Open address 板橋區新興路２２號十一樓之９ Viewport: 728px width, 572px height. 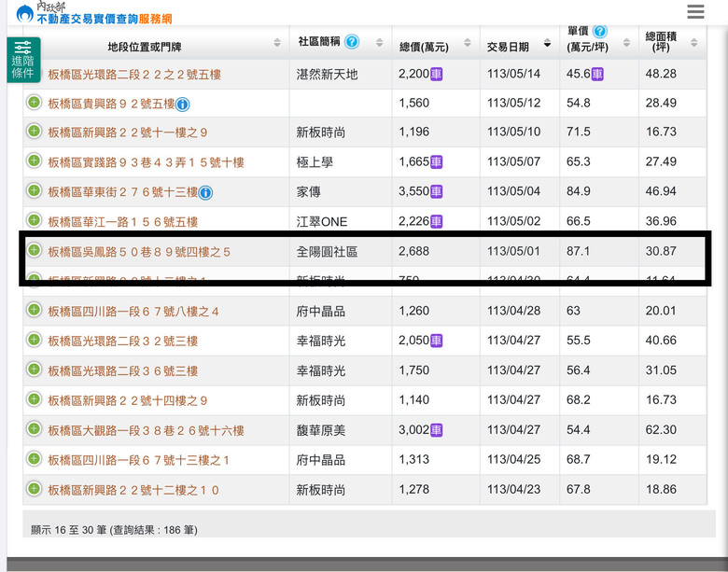[128, 133]
